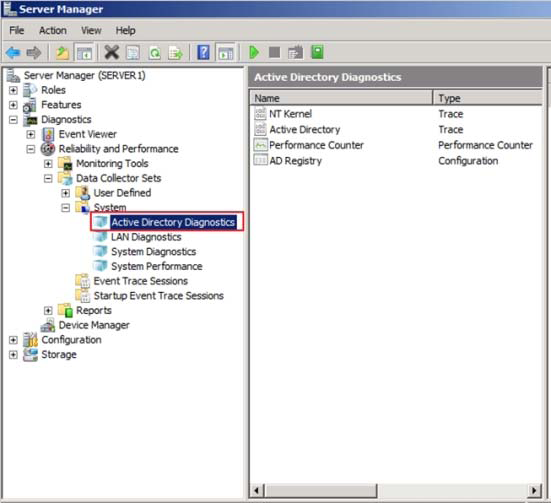Click the green View latest report icon
551x503 pixels.
point(317,52)
